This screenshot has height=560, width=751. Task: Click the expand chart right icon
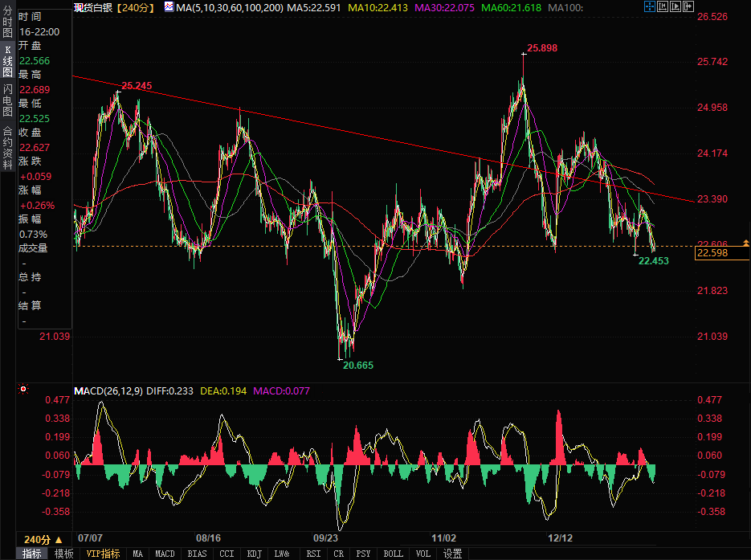(x=675, y=6)
